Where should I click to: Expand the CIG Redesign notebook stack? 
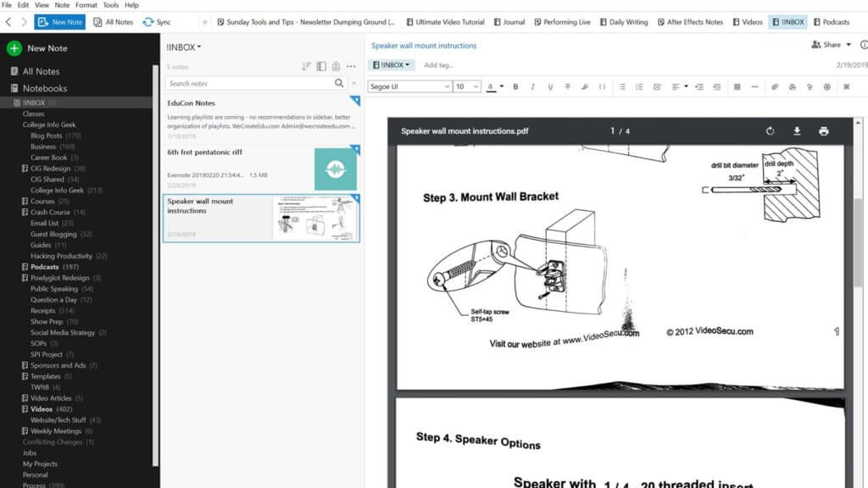(x=25, y=169)
